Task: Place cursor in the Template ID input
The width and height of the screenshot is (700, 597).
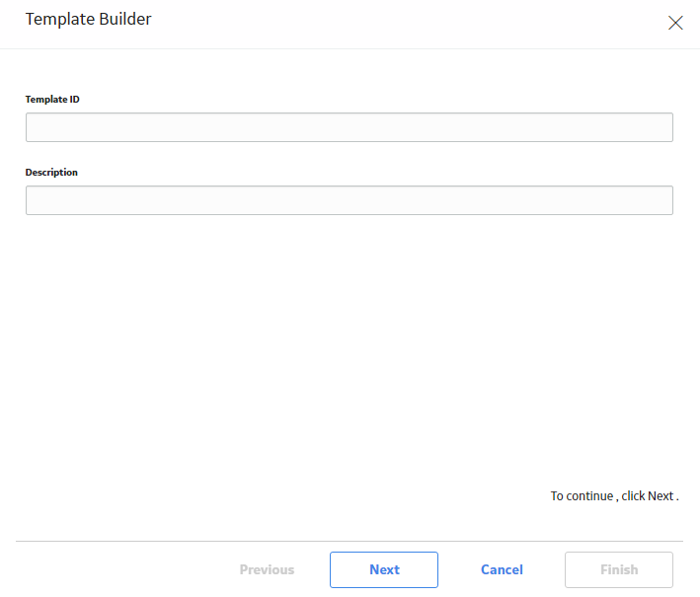Action: (x=350, y=127)
